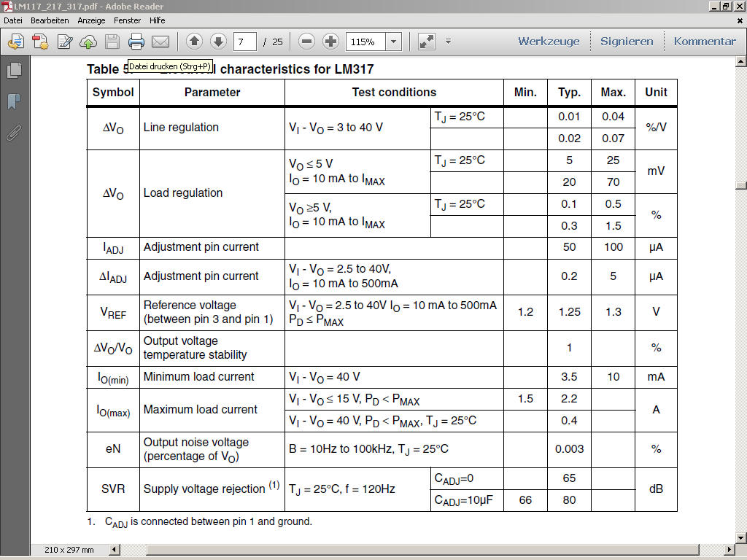The height and width of the screenshot is (560, 747).
Task: Click the 'Output noise voltage' cell
Action: (x=212, y=449)
